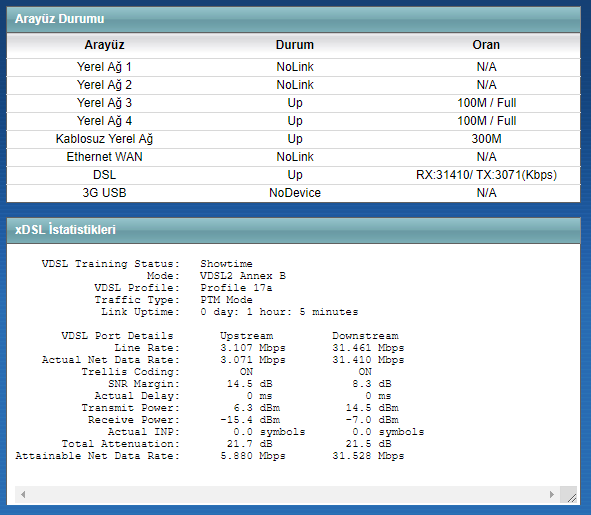Select the Arayüz column header
The width and height of the screenshot is (591, 515).
(104, 45)
